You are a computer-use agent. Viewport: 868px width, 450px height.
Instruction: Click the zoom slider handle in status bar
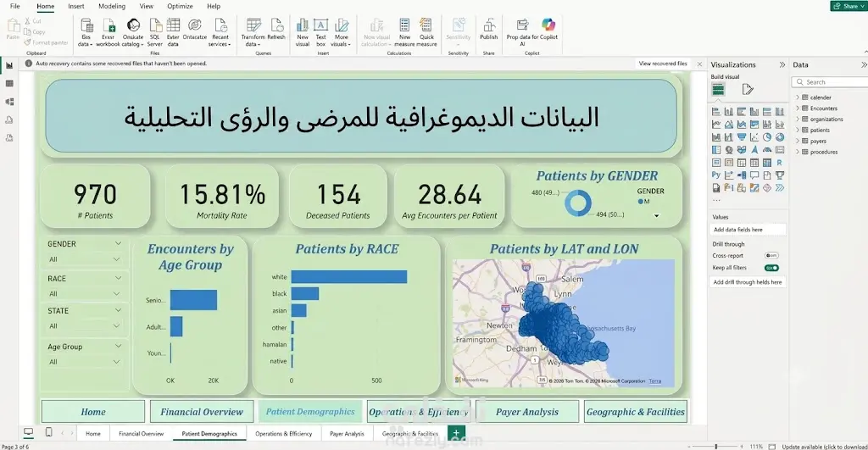715,446
